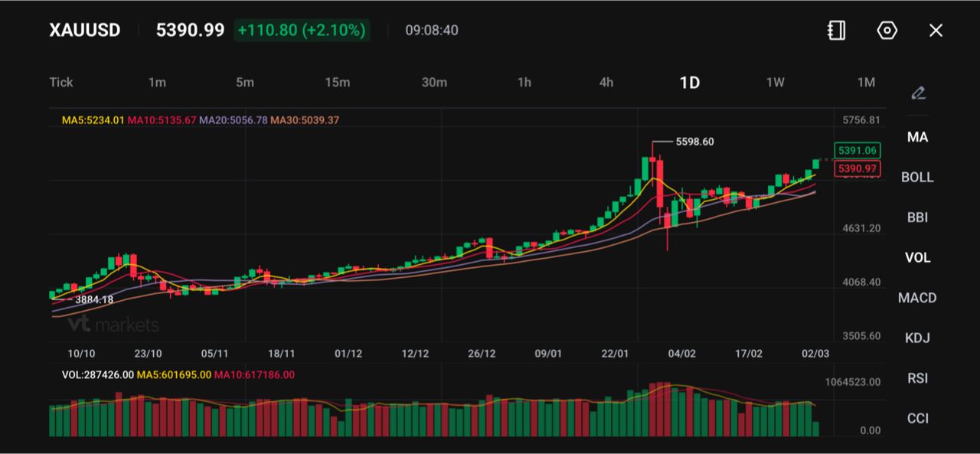Enable the BOLL indicator
Image resolution: width=980 pixels, height=454 pixels.
(917, 177)
